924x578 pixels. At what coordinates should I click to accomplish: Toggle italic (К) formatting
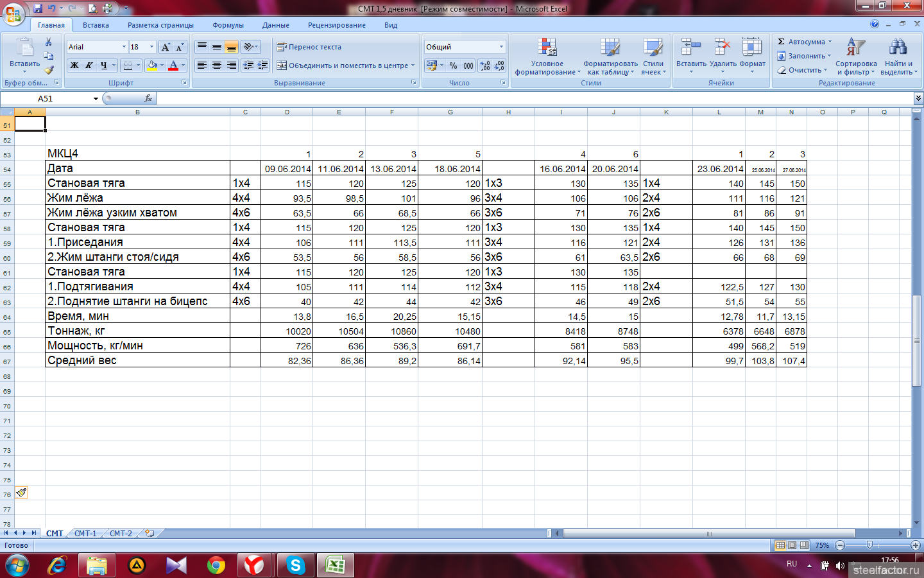89,66
